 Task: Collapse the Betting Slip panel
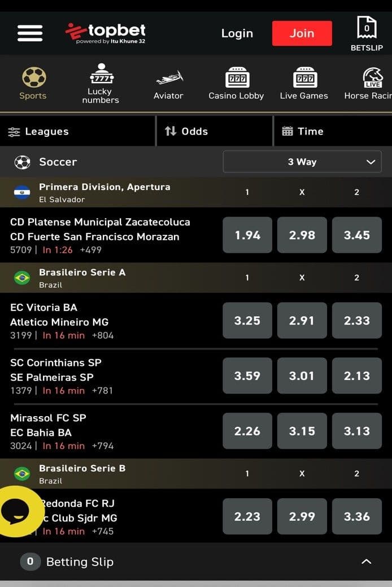click(x=367, y=562)
